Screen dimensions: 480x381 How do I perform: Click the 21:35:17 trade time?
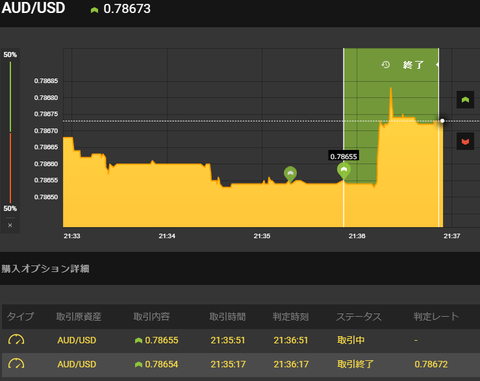228,364
